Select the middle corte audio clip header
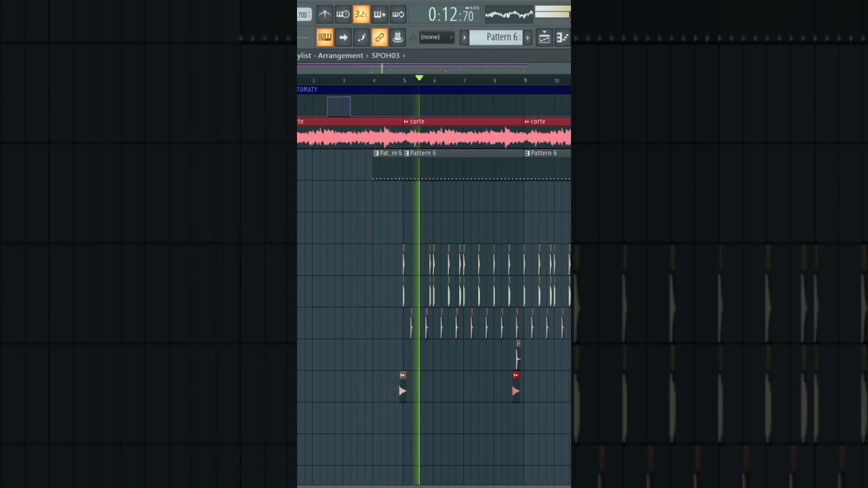 pos(464,121)
